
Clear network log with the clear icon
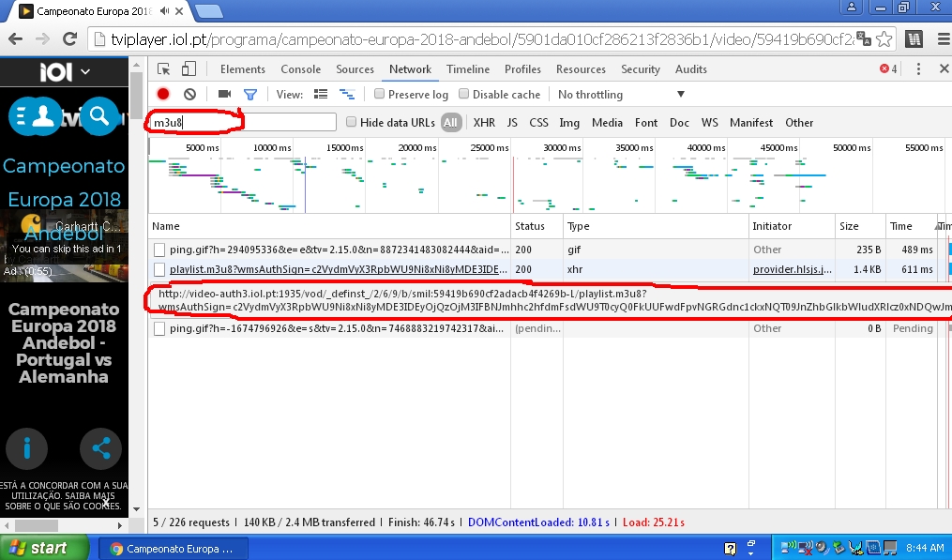pyautogui.click(x=190, y=94)
